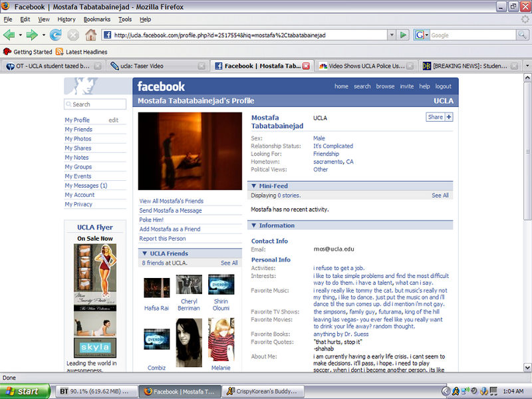The image size is (532, 399).
Task: Click the scroll down arrow on page scrollbar
Action: [x=527, y=368]
